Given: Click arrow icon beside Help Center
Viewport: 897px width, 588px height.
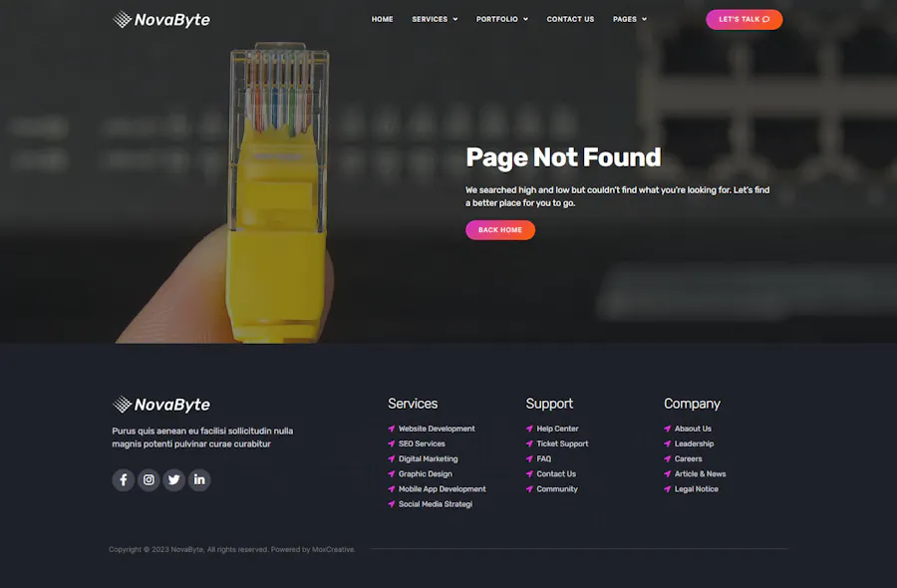Looking at the screenshot, I should click(x=529, y=429).
